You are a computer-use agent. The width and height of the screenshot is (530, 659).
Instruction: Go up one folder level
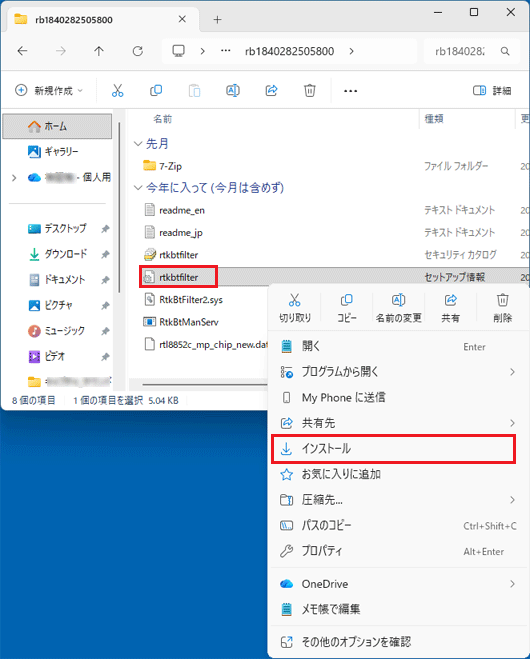click(99, 51)
